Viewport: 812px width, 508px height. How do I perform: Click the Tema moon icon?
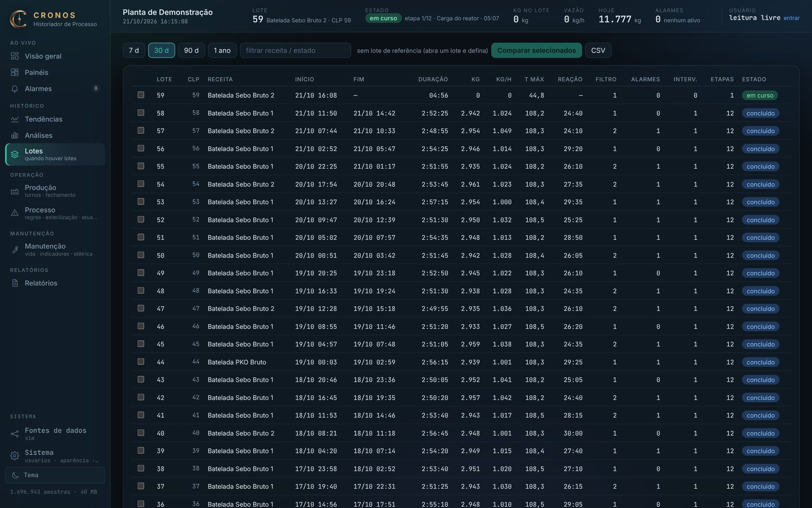point(15,475)
